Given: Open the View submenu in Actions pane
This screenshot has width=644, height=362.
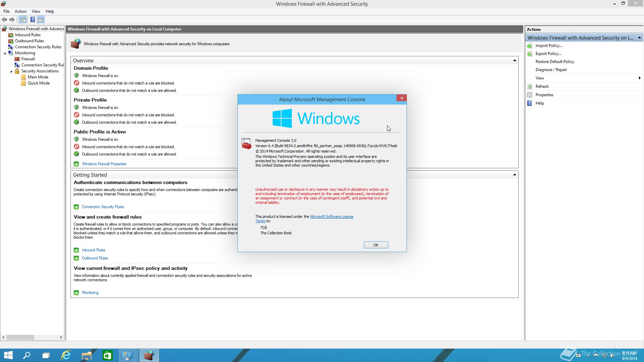Looking at the screenshot, I should click(x=584, y=78).
